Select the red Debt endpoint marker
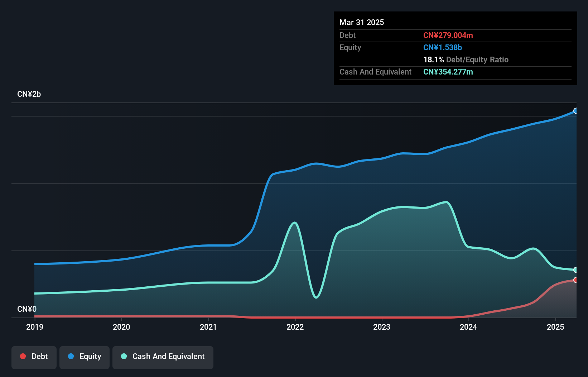 tap(575, 280)
